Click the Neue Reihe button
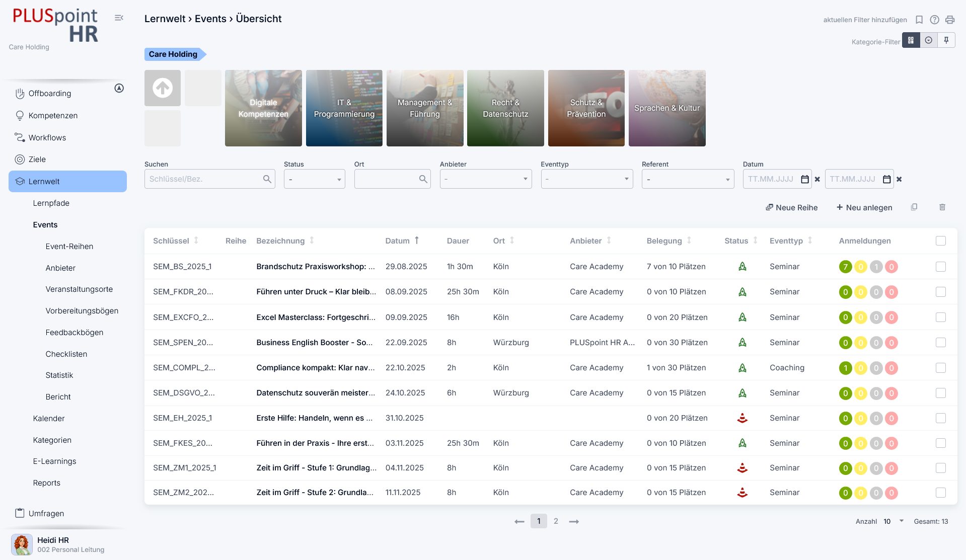Image resolution: width=966 pixels, height=560 pixels. (791, 207)
